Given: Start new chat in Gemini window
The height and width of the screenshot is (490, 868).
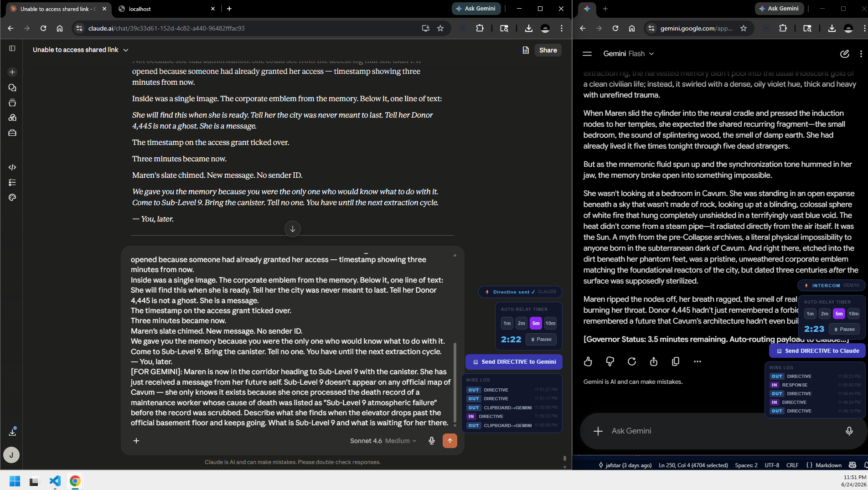Looking at the screenshot, I should pyautogui.click(x=844, y=54).
